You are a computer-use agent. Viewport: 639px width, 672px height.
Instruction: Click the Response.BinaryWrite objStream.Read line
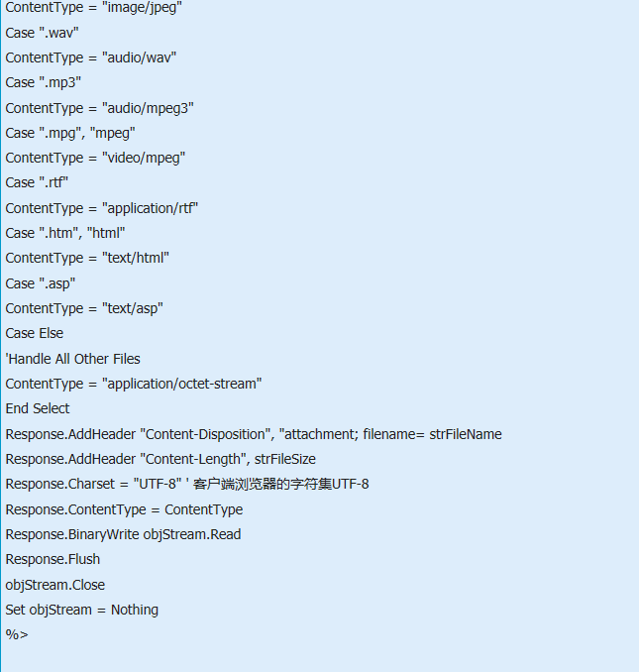click(x=124, y=535)
